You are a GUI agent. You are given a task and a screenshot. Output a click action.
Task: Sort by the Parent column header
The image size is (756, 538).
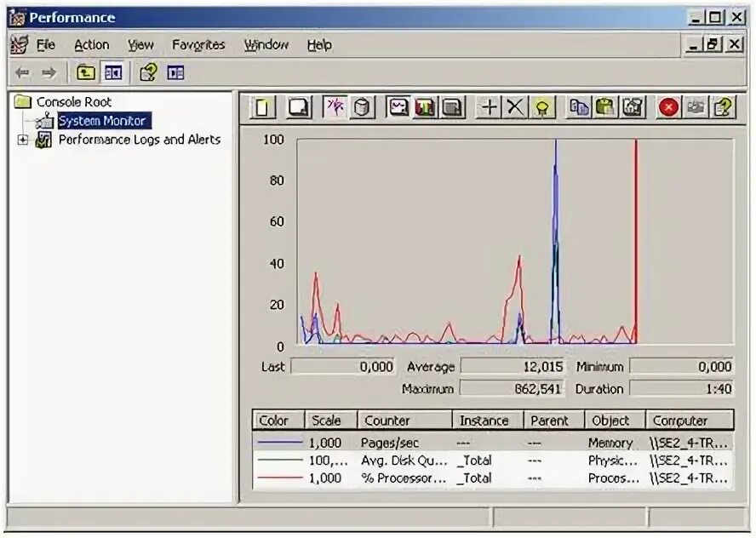point(554,421)
